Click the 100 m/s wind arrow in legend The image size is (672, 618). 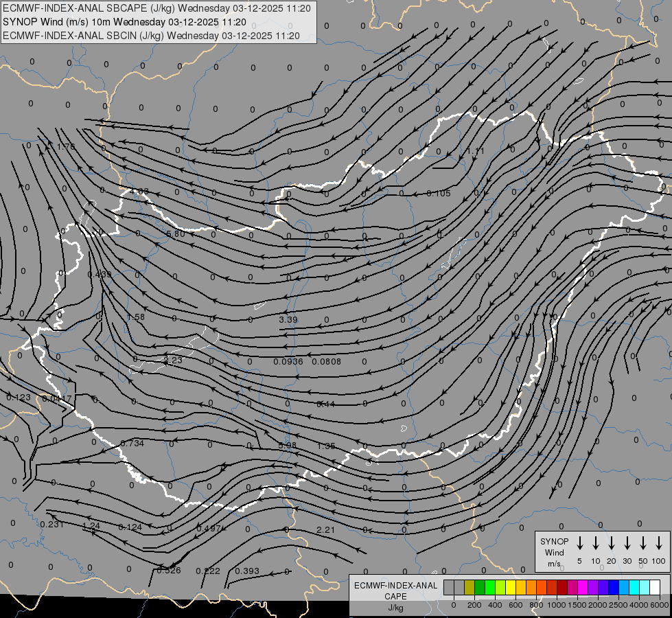coord(659,542)
